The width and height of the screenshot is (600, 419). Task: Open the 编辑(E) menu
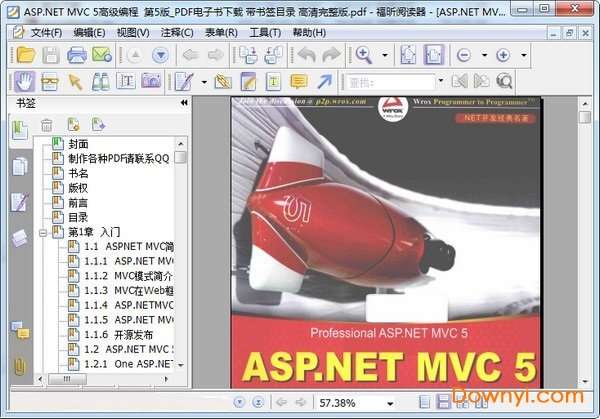[x=89, y=33]
